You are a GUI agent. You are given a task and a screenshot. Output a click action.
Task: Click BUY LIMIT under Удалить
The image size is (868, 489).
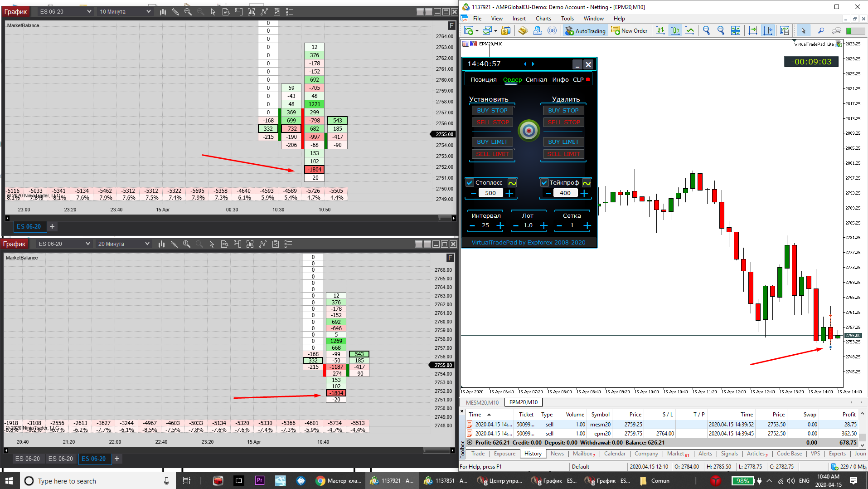(563, 142)
